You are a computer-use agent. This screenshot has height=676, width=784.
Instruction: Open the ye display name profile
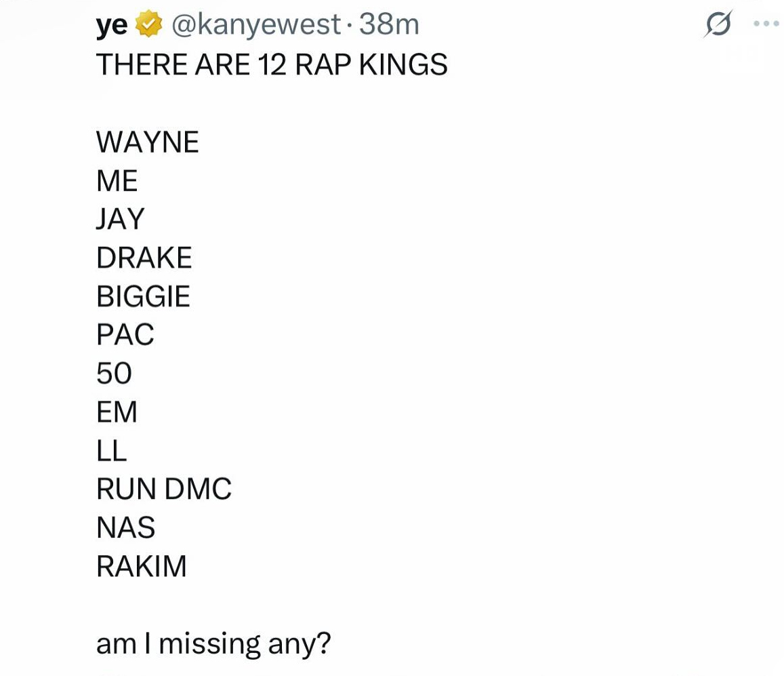(x=112, y=25)
